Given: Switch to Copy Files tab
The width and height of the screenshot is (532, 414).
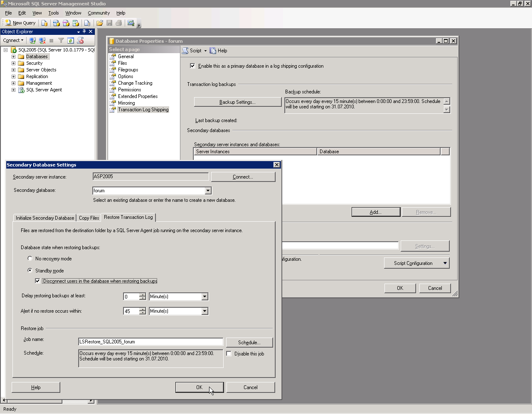Looking at the screenshot, I should [x=89, y=218].
